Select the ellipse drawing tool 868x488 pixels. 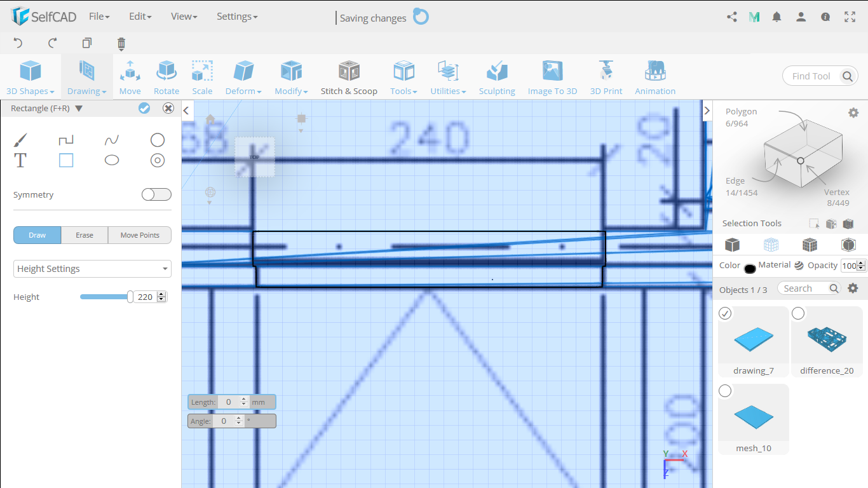point(112,160)
